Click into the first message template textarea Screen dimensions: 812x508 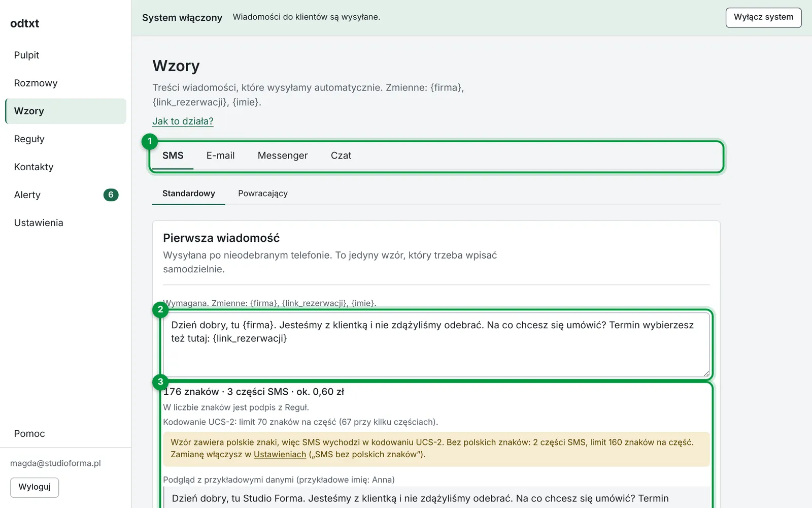coord(436,345)
